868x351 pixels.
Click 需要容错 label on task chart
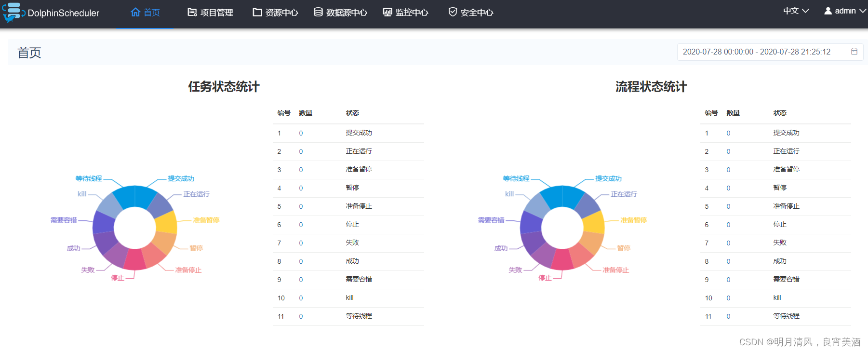tap(64, 220)
